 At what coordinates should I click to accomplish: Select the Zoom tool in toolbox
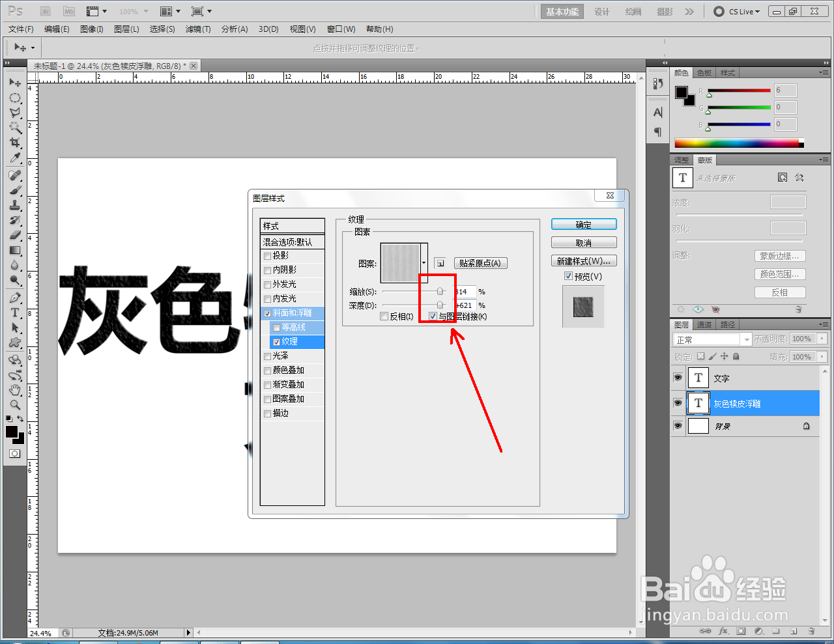click(x=15, y=404)
